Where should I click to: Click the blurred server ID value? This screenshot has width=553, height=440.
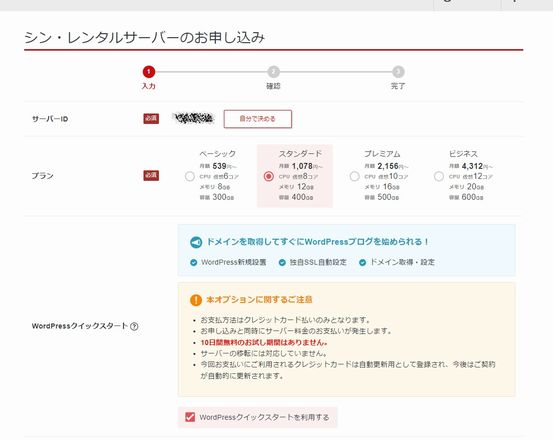point(194,118)
